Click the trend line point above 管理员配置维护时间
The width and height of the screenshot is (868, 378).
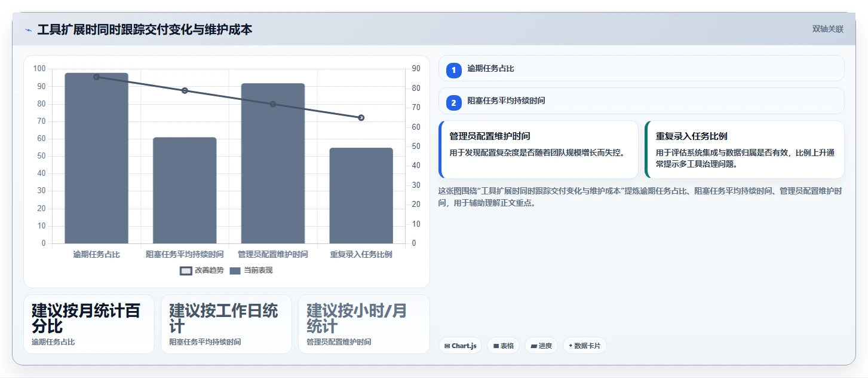[273, 104]
